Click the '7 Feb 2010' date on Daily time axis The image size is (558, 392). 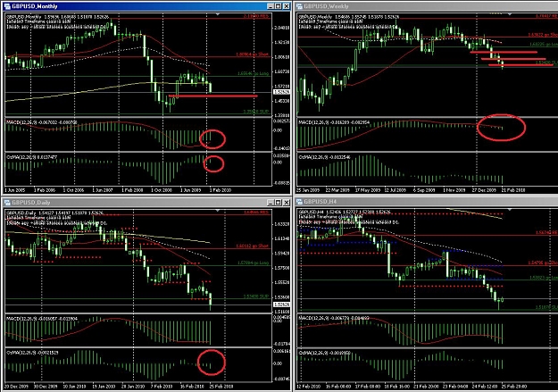(x=162, y=387)
